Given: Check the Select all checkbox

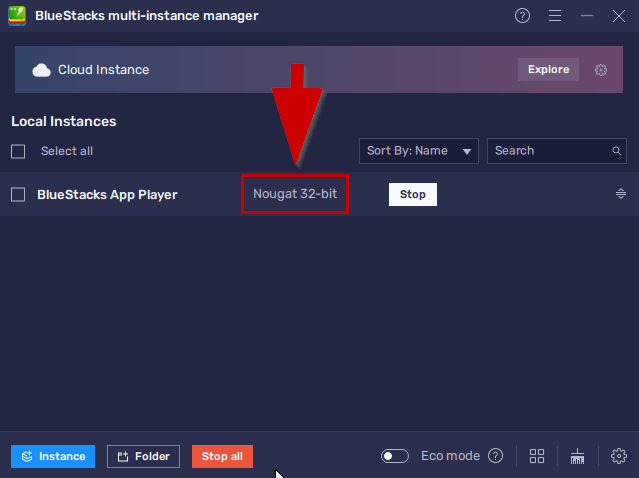Looking at the screenshot, I should tap(18, 152).
